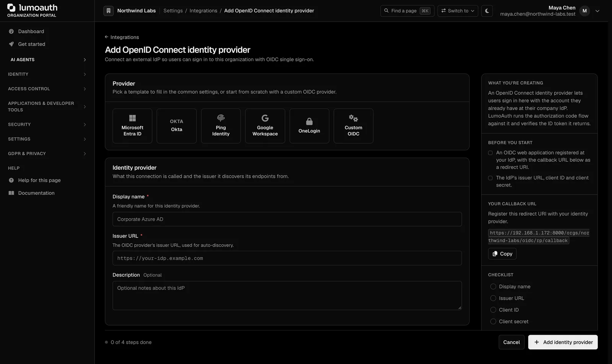The height and width of the screenshot is (364, 612).
Task: Click the Add identity provider button
Action: point(563,342)
